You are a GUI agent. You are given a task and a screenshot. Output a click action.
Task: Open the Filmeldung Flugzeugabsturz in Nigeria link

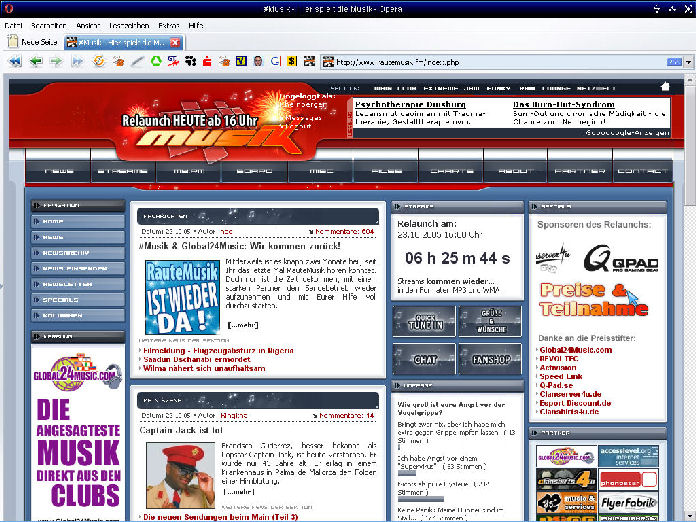pyautogui.click(x=218, y=351)
